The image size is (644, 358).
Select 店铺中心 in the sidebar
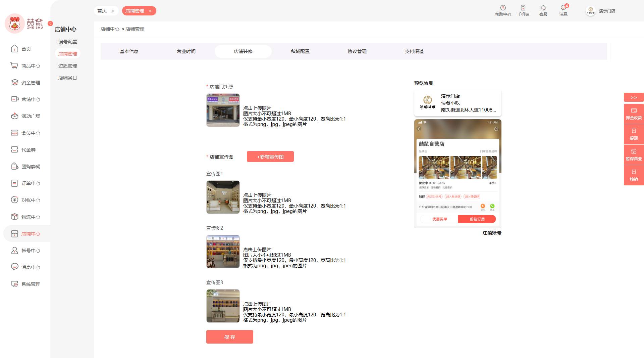27,234
